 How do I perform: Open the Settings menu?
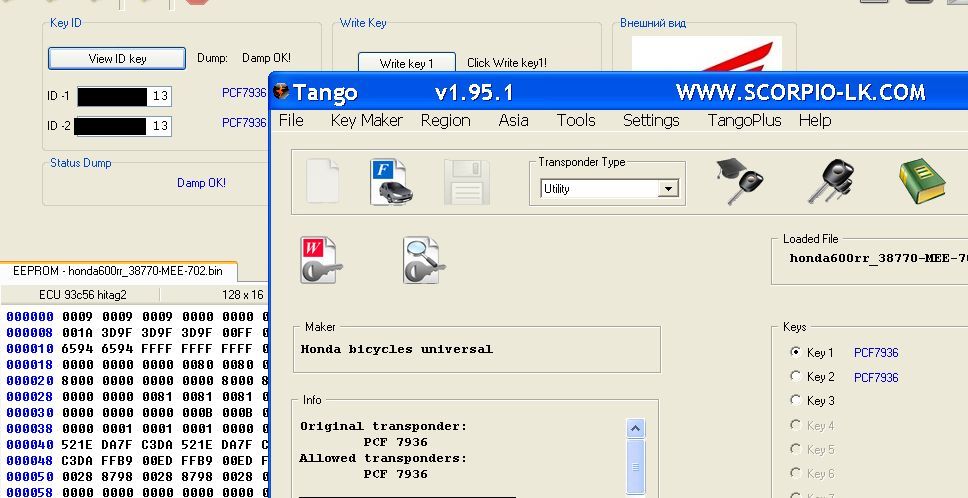(651, 121)
